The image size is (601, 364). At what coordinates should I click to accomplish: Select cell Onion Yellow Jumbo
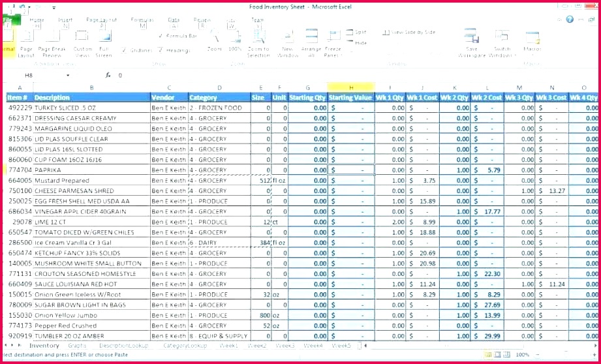point(91,315)
